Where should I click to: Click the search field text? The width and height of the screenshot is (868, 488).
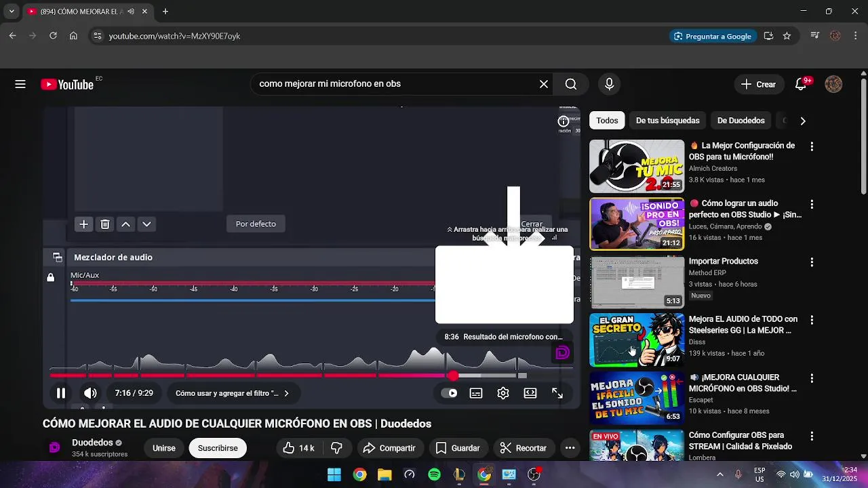[330, 84]
